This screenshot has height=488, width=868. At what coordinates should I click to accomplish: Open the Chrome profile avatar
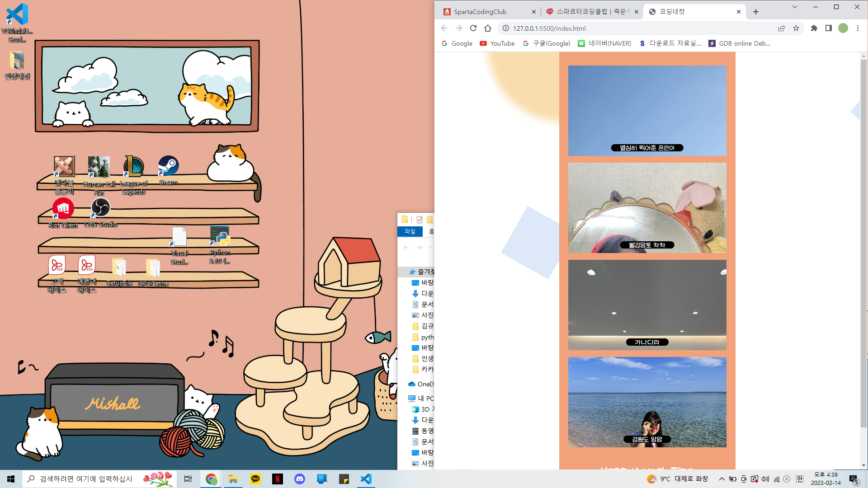pyautogui.click(x=843, y=28)
